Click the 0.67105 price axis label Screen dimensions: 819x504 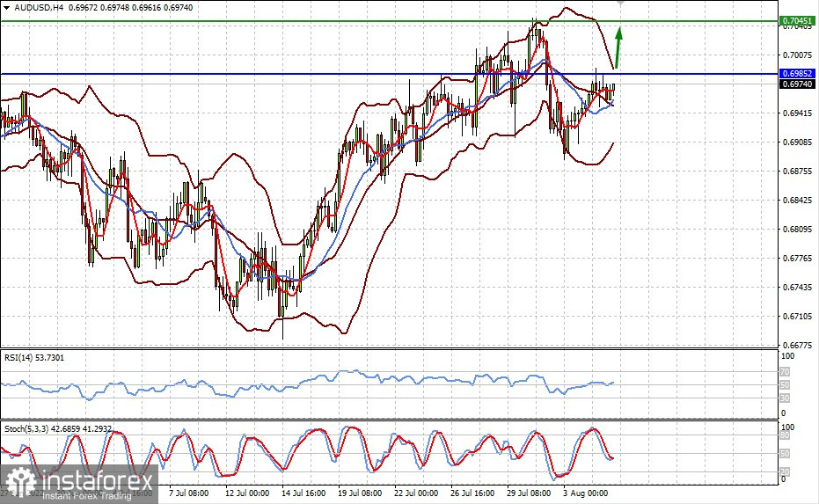797,316
